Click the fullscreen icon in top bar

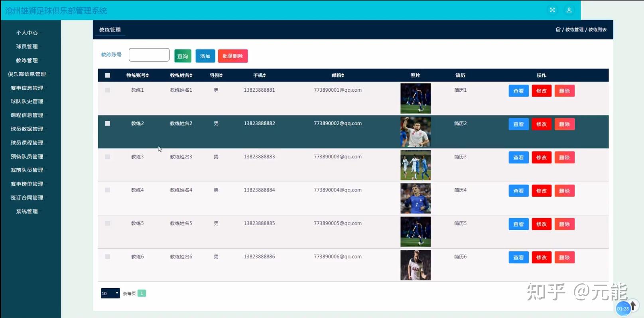(552, 10)
